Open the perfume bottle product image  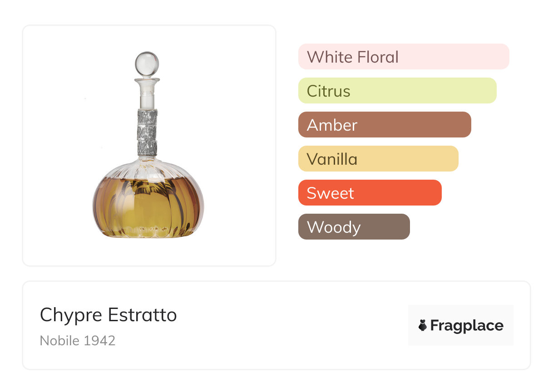point(149,145)
